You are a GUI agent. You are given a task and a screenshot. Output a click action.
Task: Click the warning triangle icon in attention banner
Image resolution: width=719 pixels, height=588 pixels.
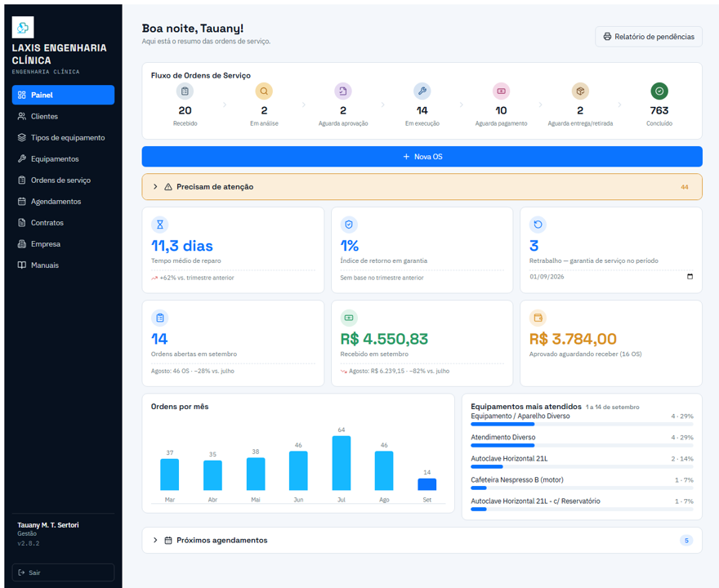pyautogui.click(x=168, y=187)
